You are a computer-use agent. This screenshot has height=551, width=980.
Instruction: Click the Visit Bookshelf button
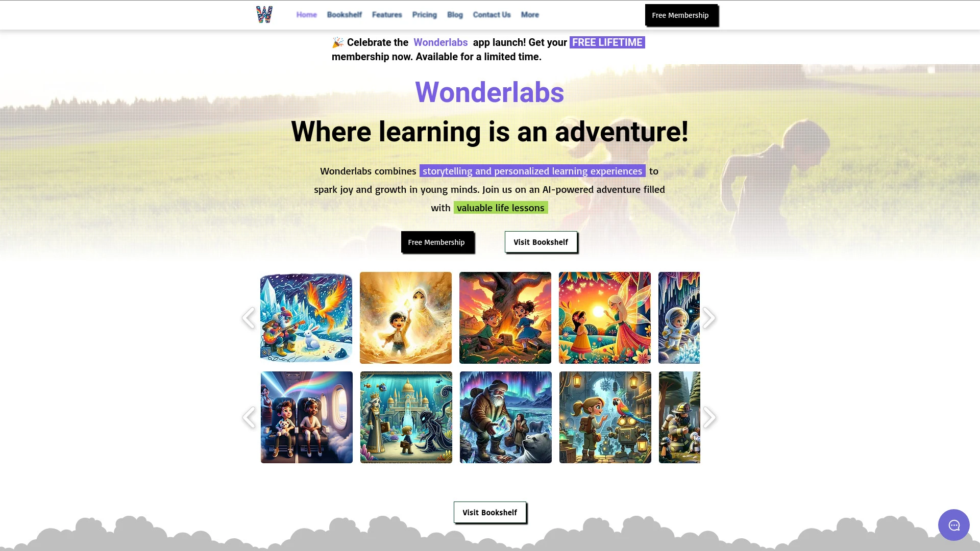point(541,241)
